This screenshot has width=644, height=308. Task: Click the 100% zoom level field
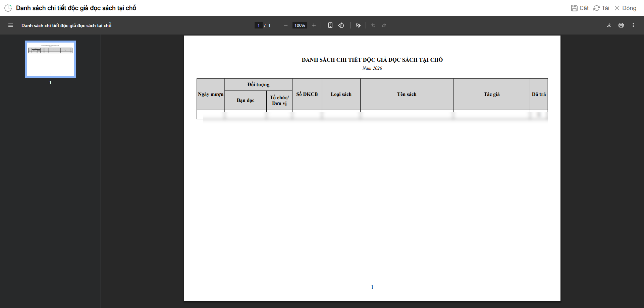(300, 25)
